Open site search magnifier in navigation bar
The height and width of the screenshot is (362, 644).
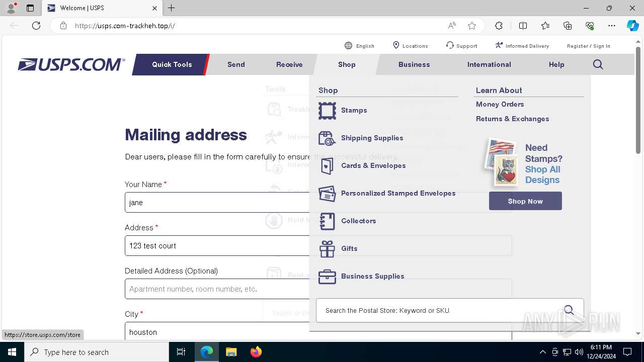click(598, 64)
